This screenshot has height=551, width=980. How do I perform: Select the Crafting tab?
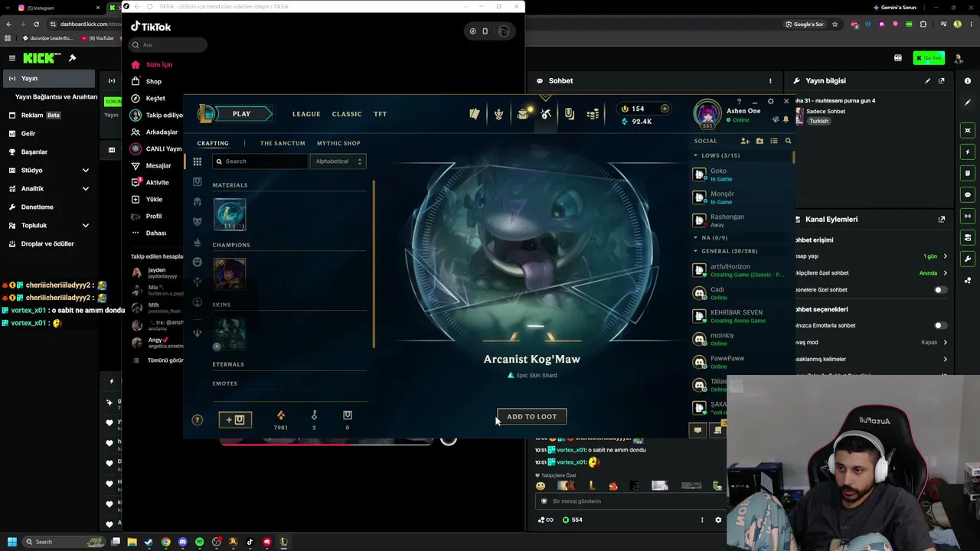tap(213, 143)
